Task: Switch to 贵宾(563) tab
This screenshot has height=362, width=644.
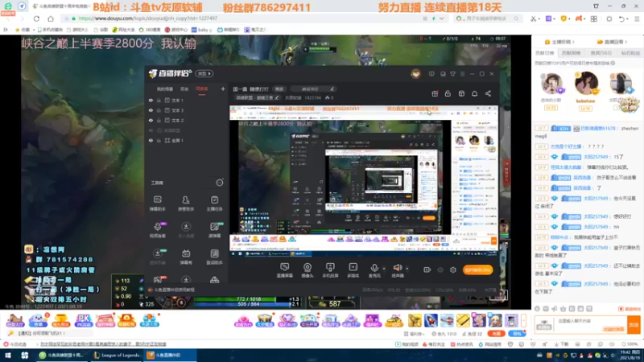Action: [x=601, y=53]
